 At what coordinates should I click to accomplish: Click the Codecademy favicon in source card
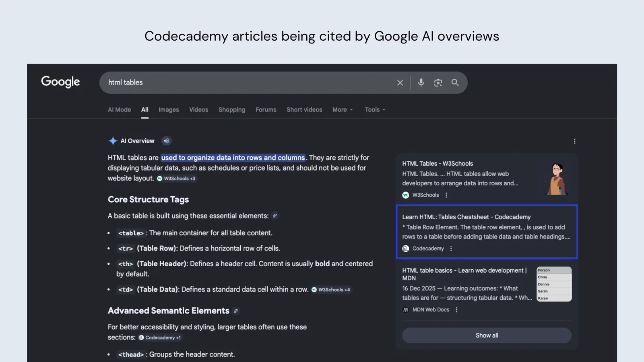(406, 249)
